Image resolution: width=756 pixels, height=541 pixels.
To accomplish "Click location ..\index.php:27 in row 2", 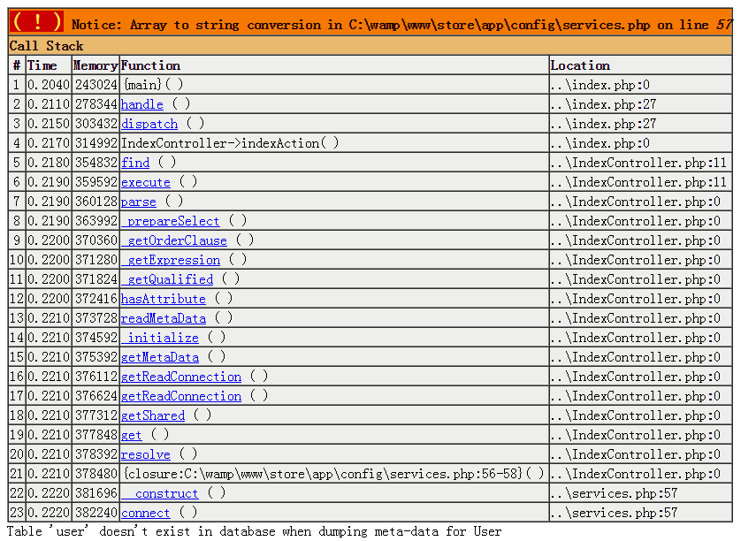I will tap(604, 104).
